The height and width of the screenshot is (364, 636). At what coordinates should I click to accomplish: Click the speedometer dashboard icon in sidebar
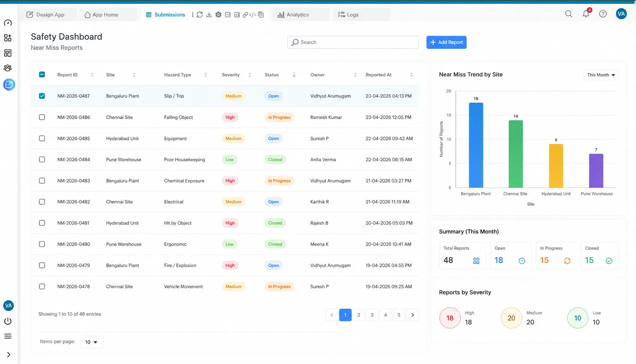[x=8, y=23]
